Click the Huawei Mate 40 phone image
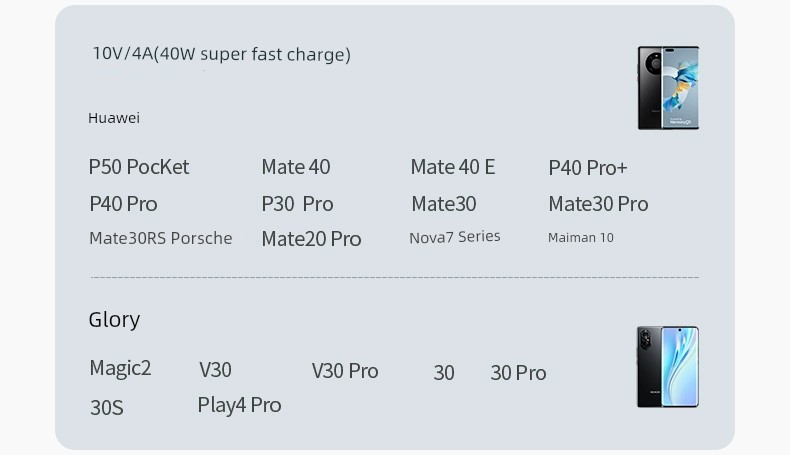This screenshot has height=455, width=790. 668,88
